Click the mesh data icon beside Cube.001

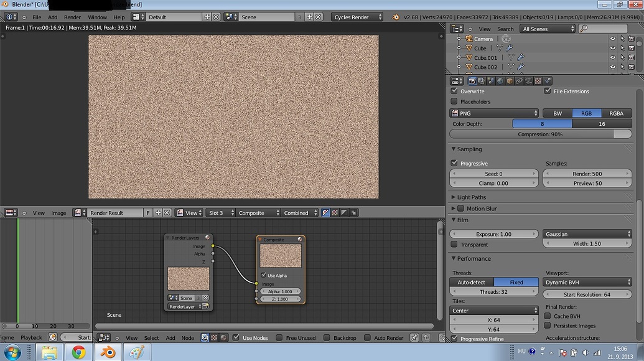pyautogui.click(x=511, y=57)
